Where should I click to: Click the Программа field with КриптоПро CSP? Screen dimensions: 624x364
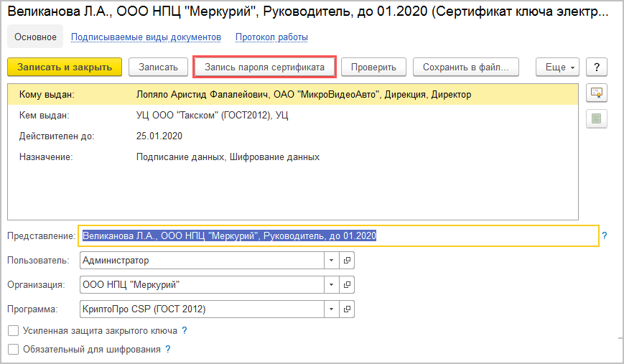click(x=202, y=309)
